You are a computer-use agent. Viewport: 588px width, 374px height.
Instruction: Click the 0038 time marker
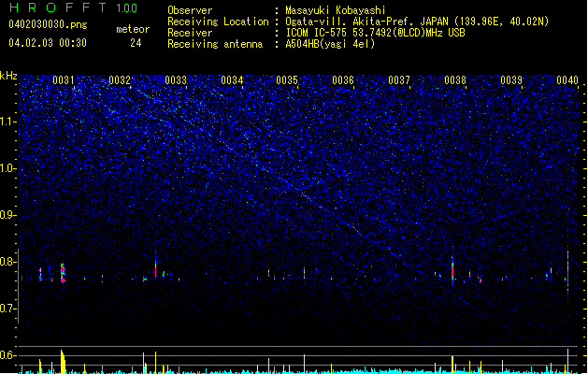click(x=455, y=79)
